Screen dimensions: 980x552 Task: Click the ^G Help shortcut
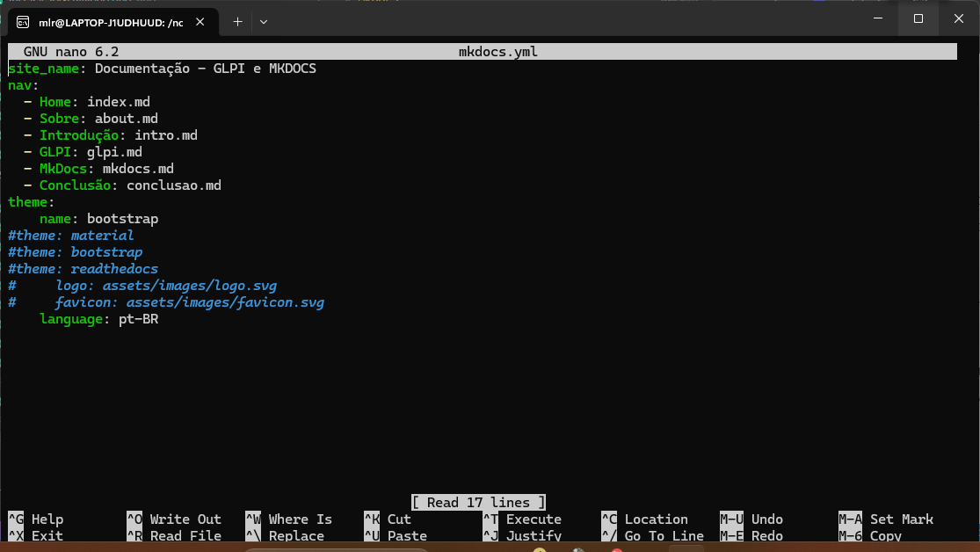pos(36,519)
